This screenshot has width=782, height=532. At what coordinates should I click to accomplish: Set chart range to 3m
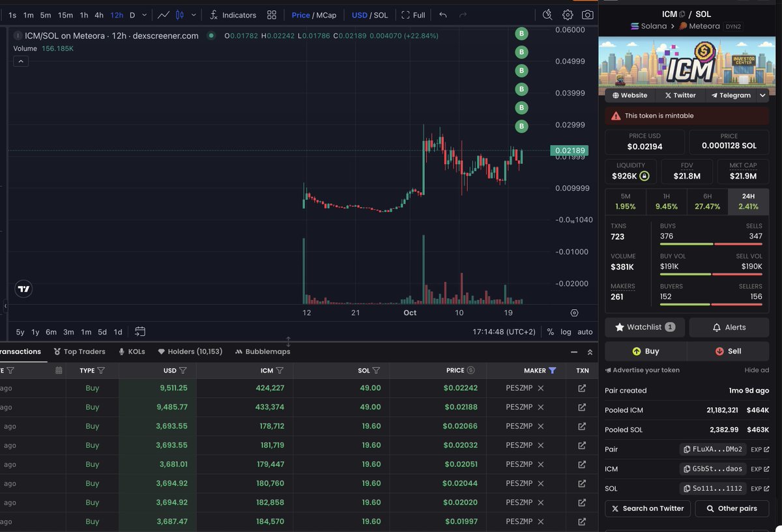tap(68, 331)
